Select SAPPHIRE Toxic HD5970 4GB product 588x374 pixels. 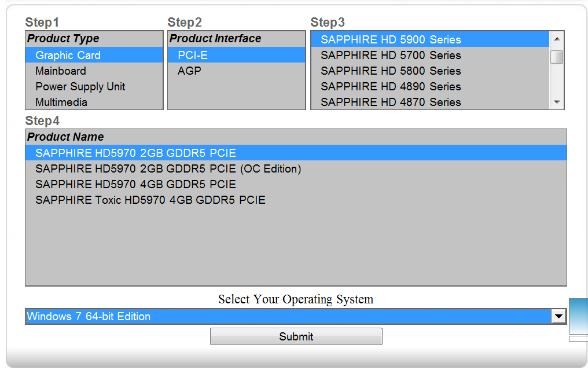pos(296,200)
